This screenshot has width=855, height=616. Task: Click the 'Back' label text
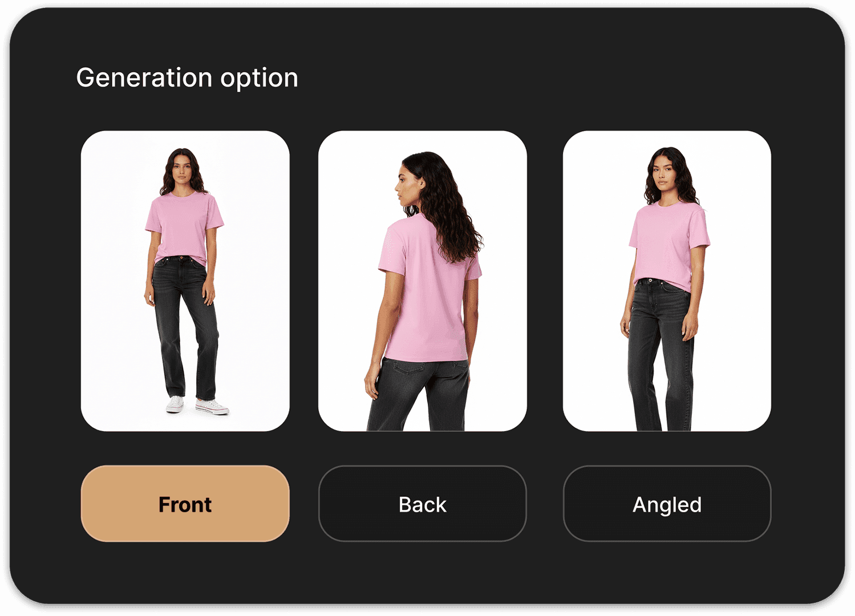423,505
